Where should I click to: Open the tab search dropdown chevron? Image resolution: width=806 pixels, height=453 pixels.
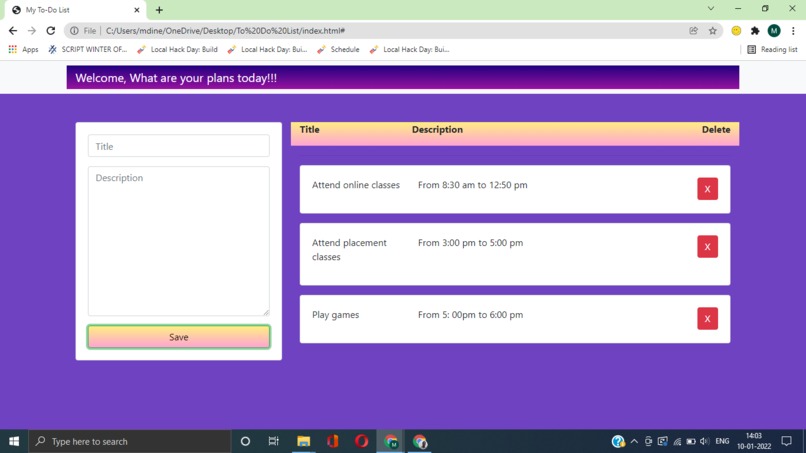coord(711,9)
